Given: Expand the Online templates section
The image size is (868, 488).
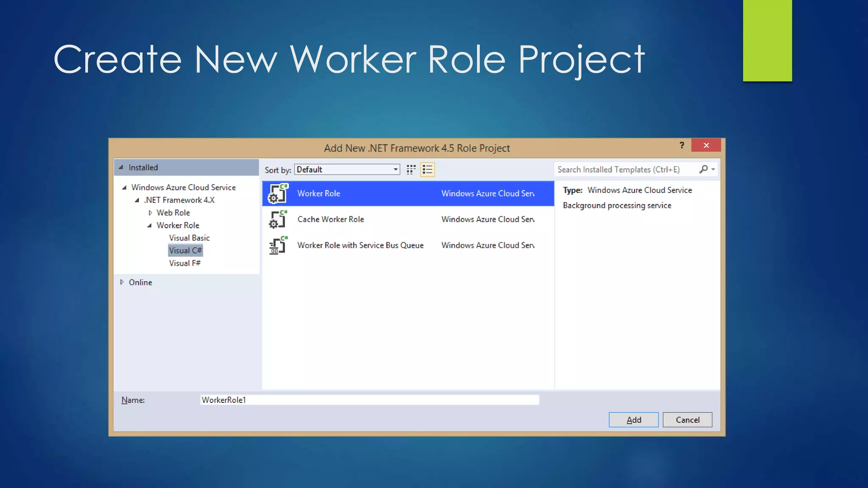Looking at the screenshot, I should coord(122,282).
